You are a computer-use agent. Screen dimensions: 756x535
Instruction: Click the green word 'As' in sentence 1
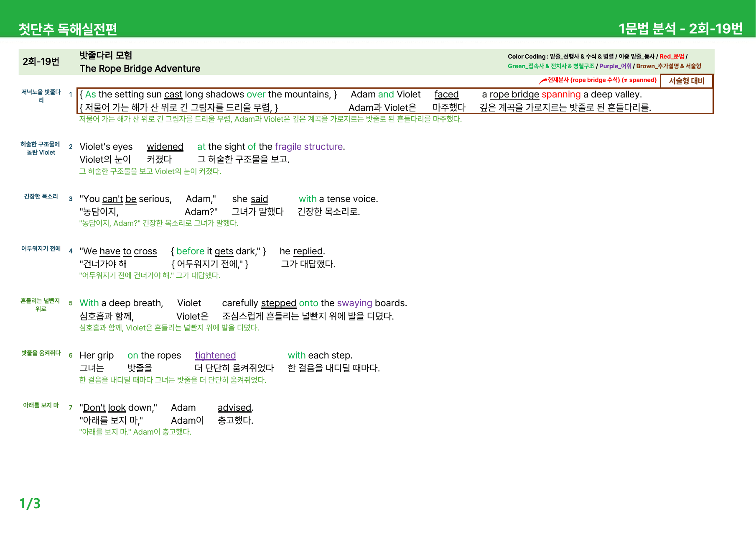pyautogui.click(x=91, y=95)
